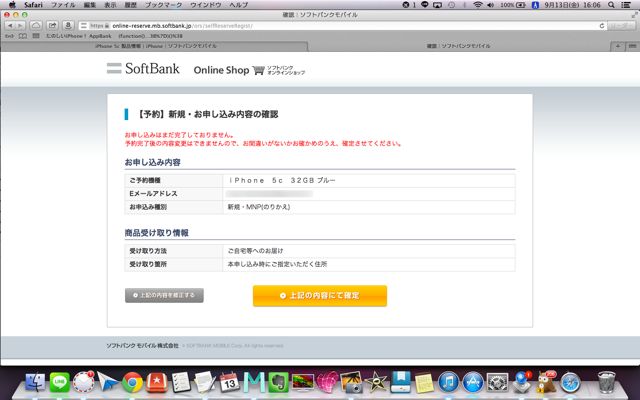
Task: Open the 編集 menu
Action: coord(90,5)
